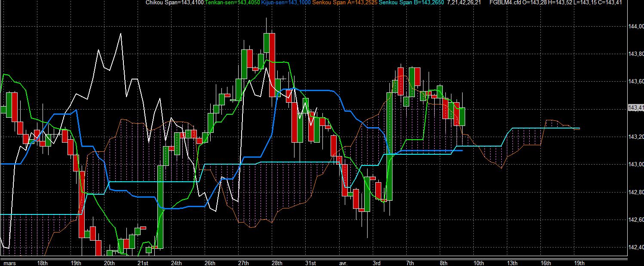Click the 20th date label
The height and width of the screenshot is (266, 644).
tap(110, 263)
